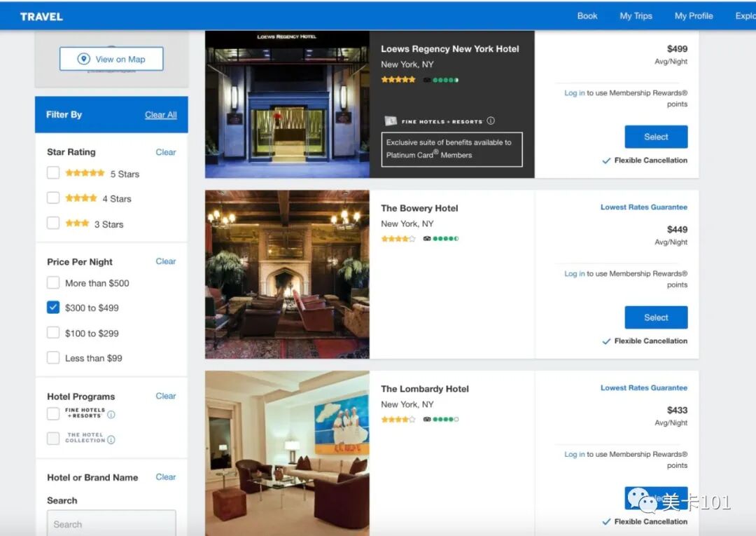Enable Less than $99 price filter
This screenshot has width=756, height=536.
point(53,357)
